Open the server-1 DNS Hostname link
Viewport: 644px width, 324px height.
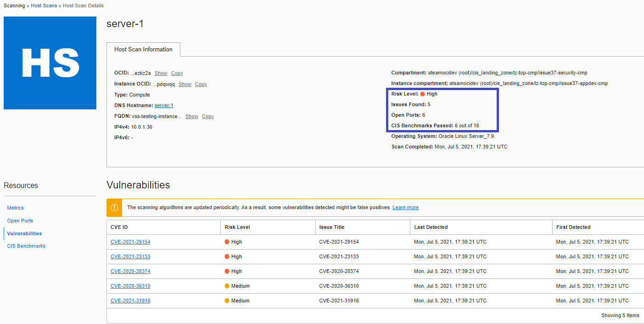pyautogui.click(x=164, y=105)
